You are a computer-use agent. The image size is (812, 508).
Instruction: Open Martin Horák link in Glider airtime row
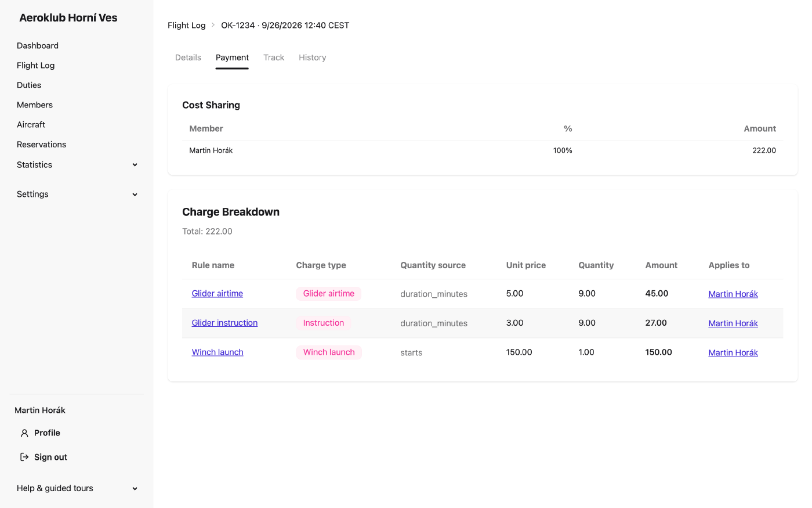733,294
